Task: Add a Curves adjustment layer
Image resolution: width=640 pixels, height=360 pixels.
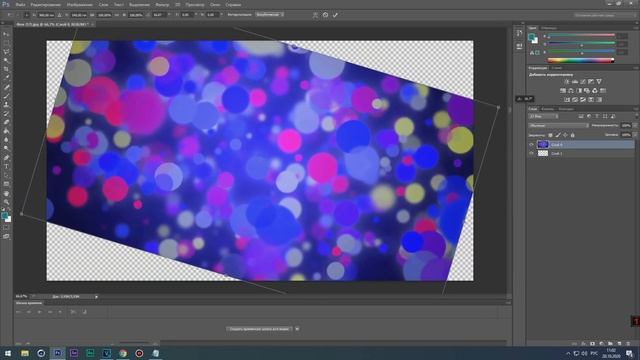Action: [583, 82]
